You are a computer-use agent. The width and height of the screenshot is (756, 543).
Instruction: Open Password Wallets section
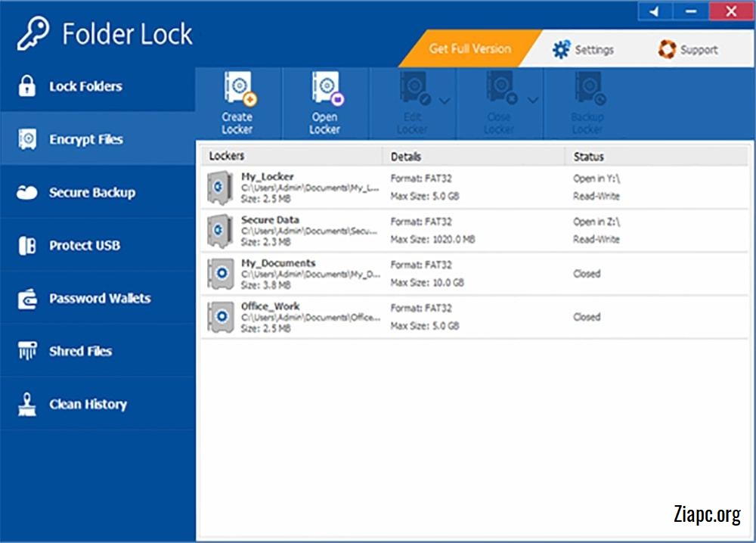(98, 299)
